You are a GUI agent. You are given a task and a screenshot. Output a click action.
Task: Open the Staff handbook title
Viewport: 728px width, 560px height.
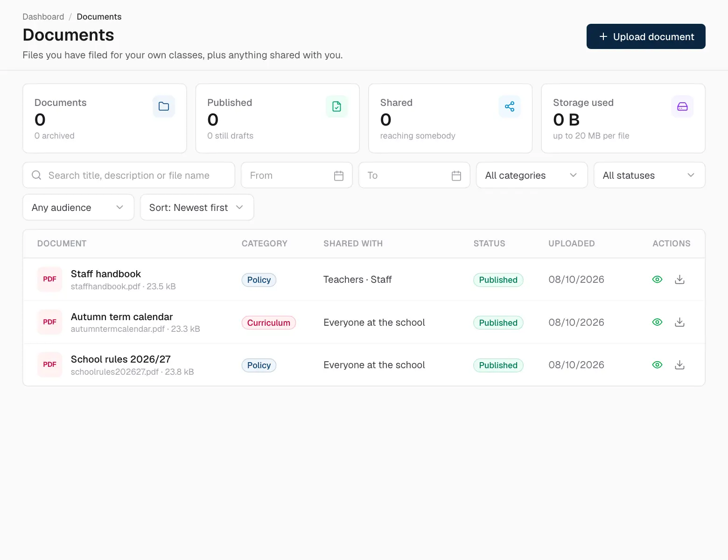point(106,274)
